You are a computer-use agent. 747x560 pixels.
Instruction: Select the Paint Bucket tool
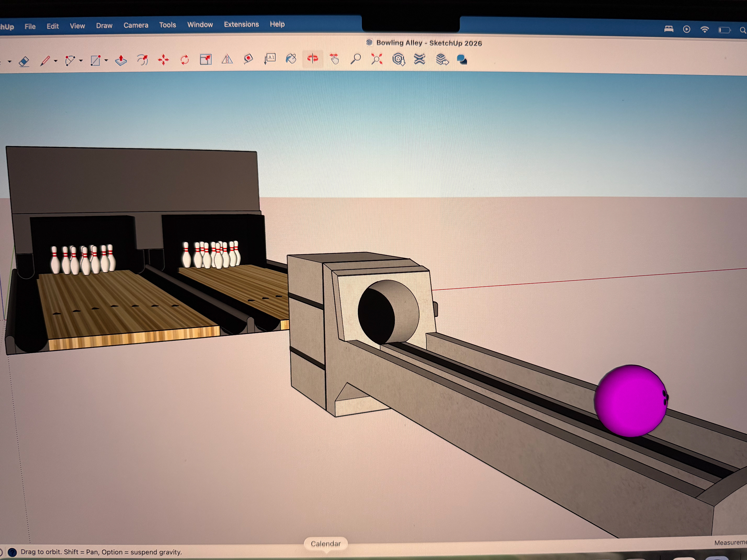pyautogui.click(x=291, y=59)
